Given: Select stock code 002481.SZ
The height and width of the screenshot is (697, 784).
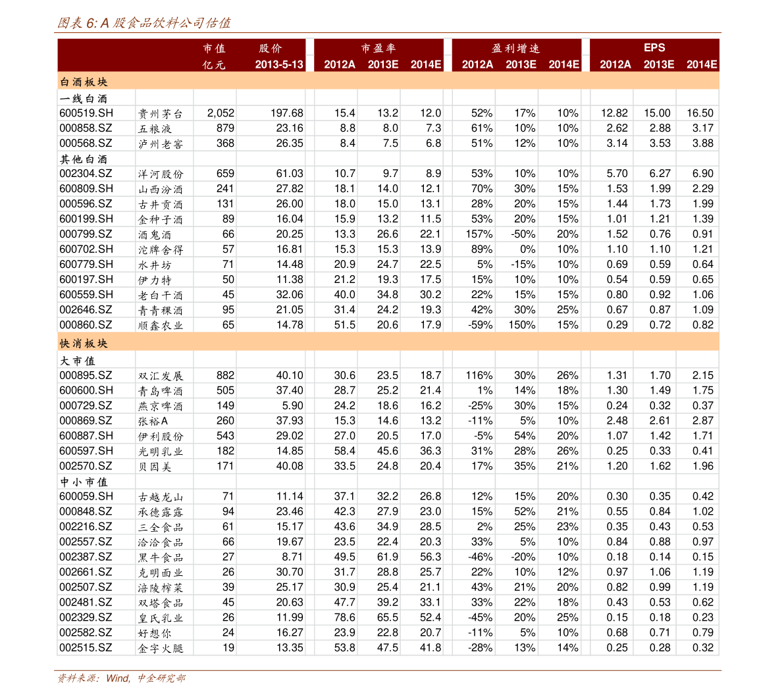Looking at the screenshot, I should pos(86,602).
